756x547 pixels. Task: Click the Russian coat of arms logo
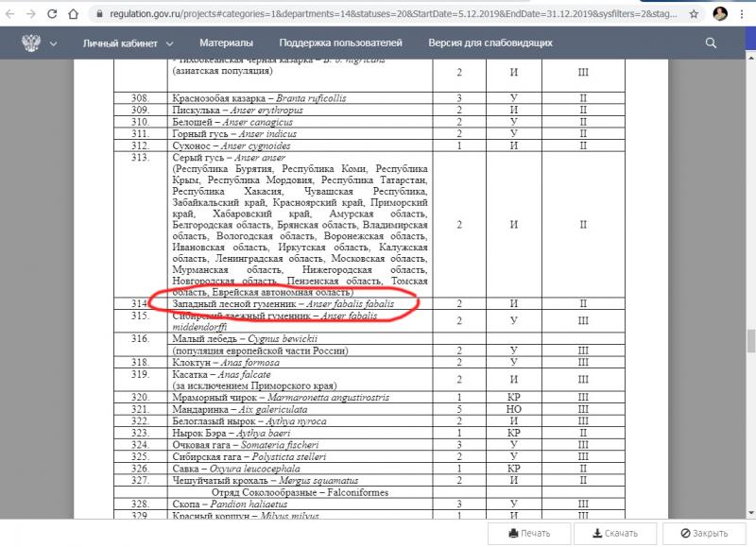click(x=31, y=43)
